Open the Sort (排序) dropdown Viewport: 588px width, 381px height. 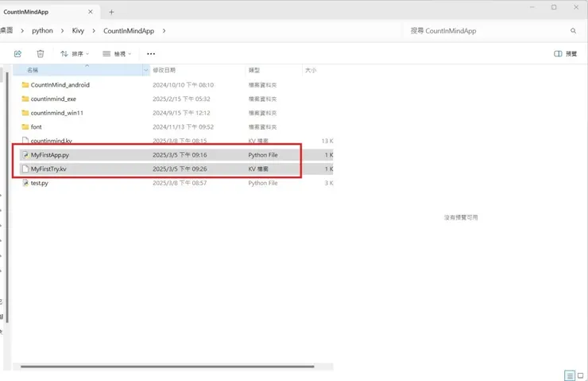[x=75, y=53]
